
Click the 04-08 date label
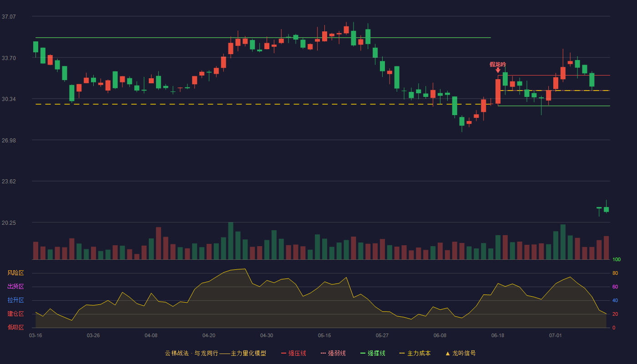(x=151, y=335)
